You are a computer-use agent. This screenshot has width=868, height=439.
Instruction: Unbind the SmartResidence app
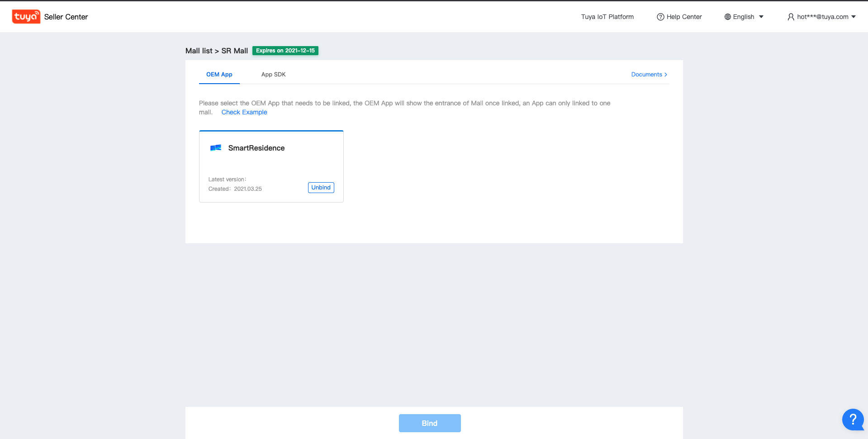321,187
